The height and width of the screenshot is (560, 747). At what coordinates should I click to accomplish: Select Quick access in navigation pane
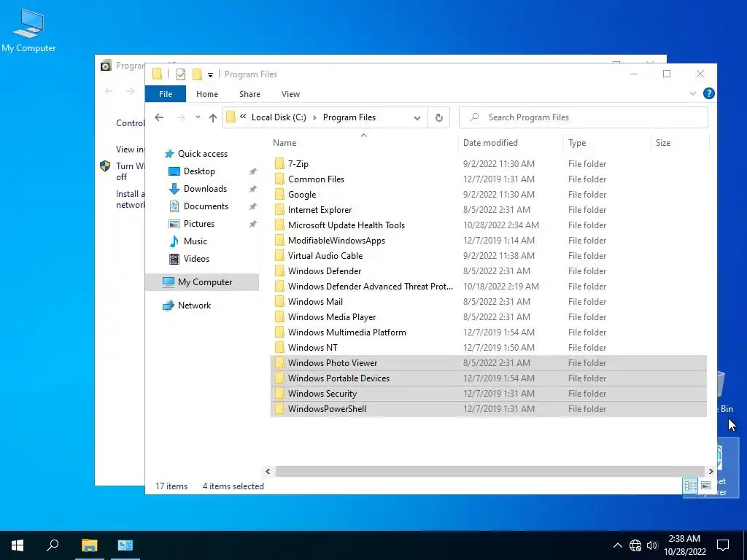[x=203, y=154]
